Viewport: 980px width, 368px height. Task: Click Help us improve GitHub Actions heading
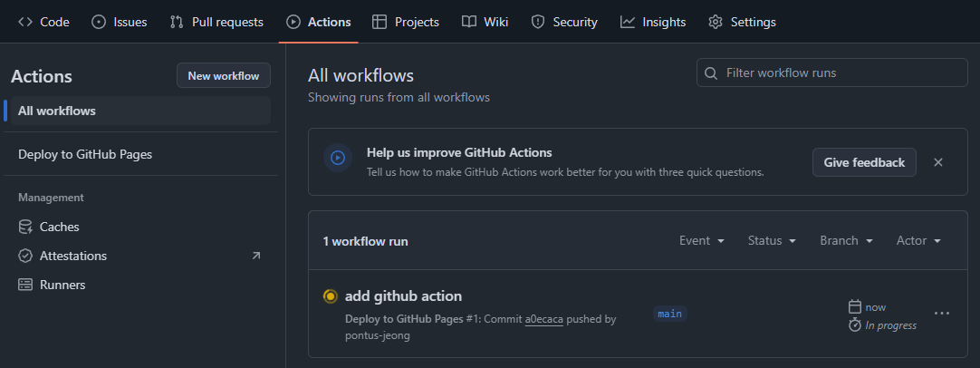pyautogui.click(x=459, y=152)
